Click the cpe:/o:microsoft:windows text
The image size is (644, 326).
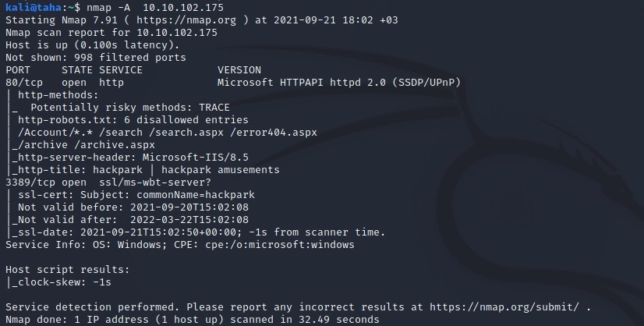[283, 244]
